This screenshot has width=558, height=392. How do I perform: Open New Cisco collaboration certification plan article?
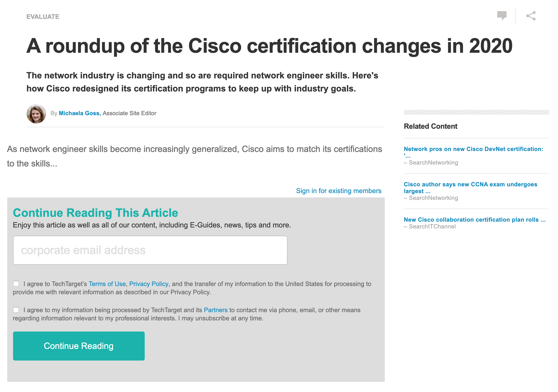click(x=475, y=219)
